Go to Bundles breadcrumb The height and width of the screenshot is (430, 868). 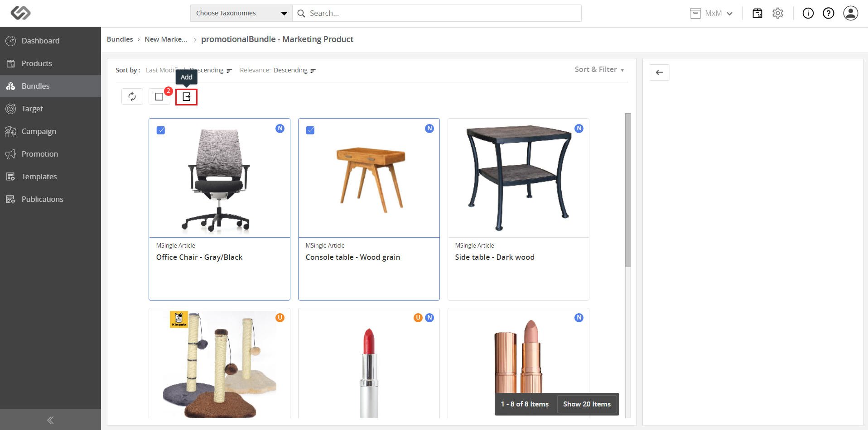[x=120, y=39]
